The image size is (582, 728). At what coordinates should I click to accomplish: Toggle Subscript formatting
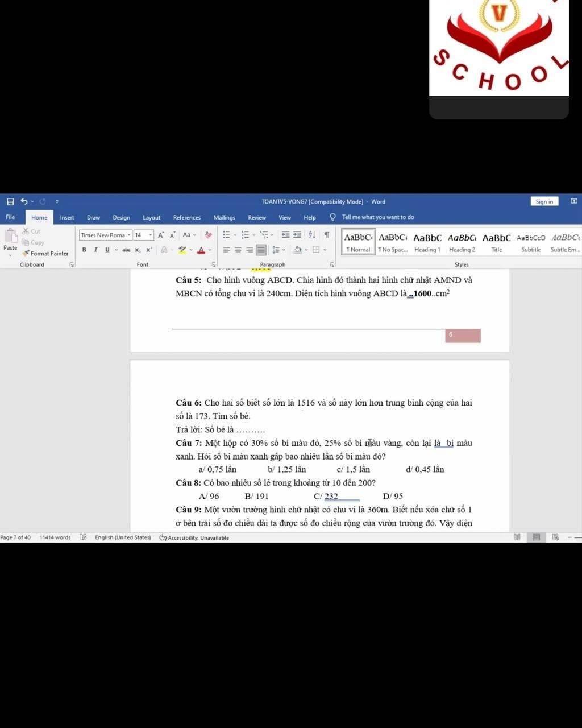pyautogui.click(x=138, y=250)
